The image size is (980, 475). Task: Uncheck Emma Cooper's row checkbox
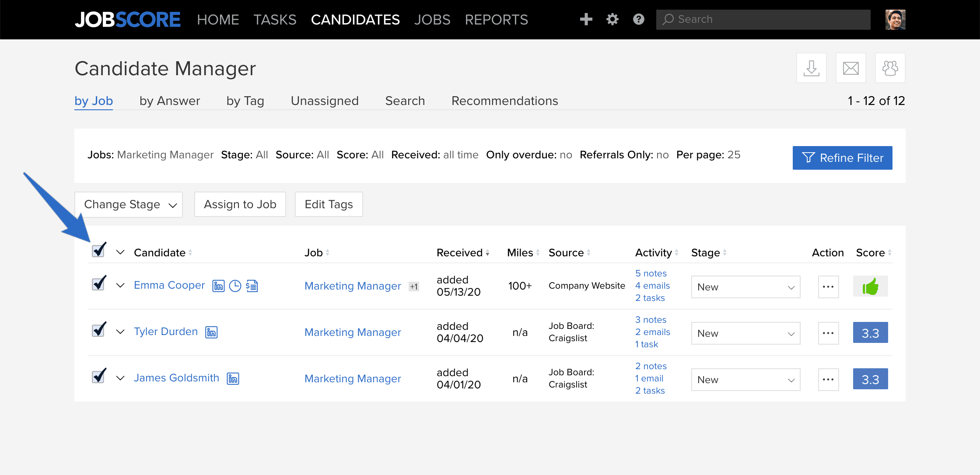99,283
